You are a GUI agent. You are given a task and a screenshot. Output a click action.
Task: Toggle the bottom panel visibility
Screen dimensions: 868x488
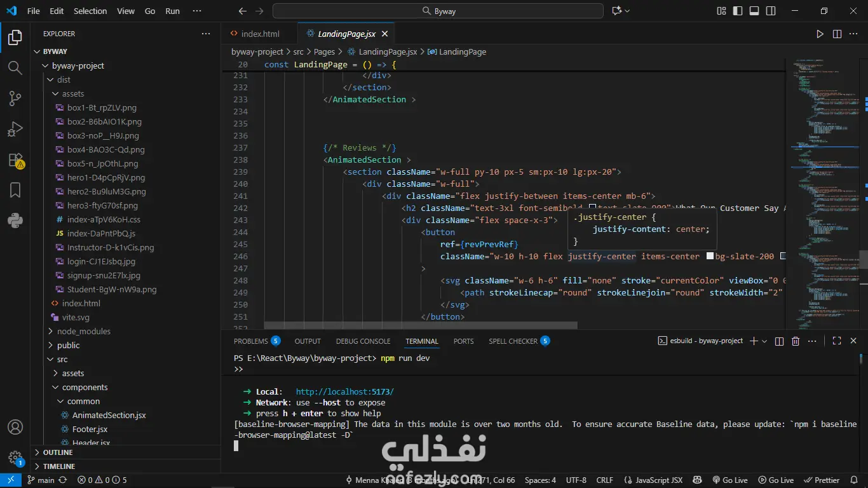(x=754, y=11)
